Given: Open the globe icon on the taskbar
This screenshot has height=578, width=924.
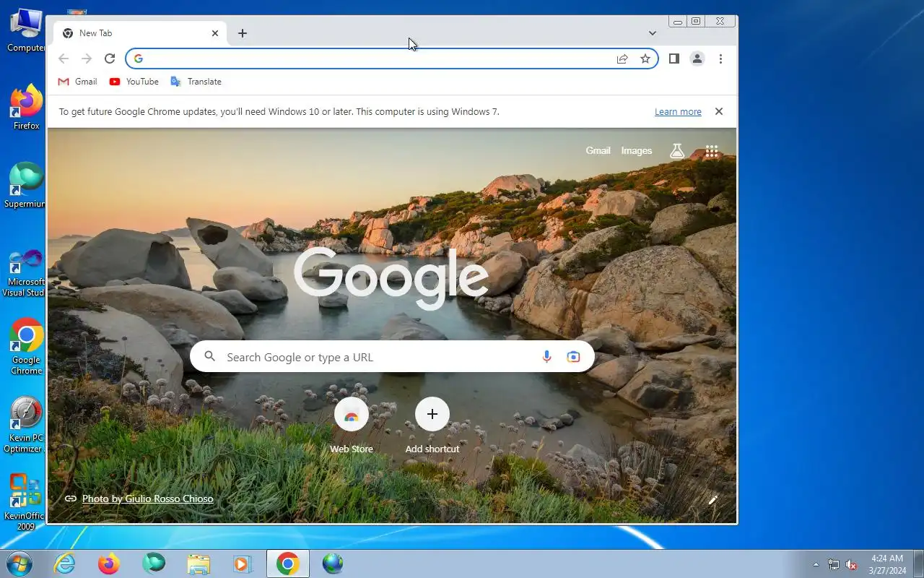Looking at the screenshot, I should click(333, 564).
